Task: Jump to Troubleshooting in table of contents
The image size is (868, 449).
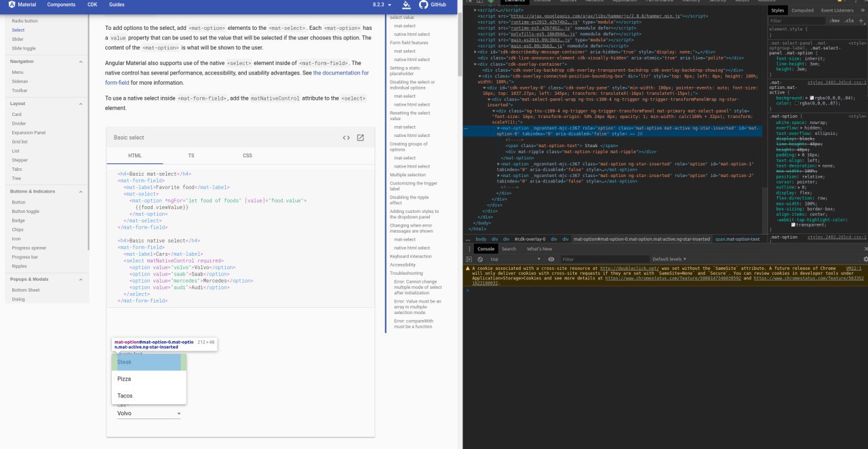Action: (x=406, y=273)
